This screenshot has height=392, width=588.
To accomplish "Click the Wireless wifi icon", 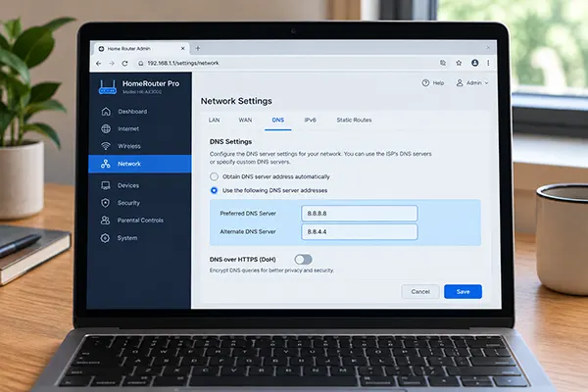I will (x=106, y=146).
